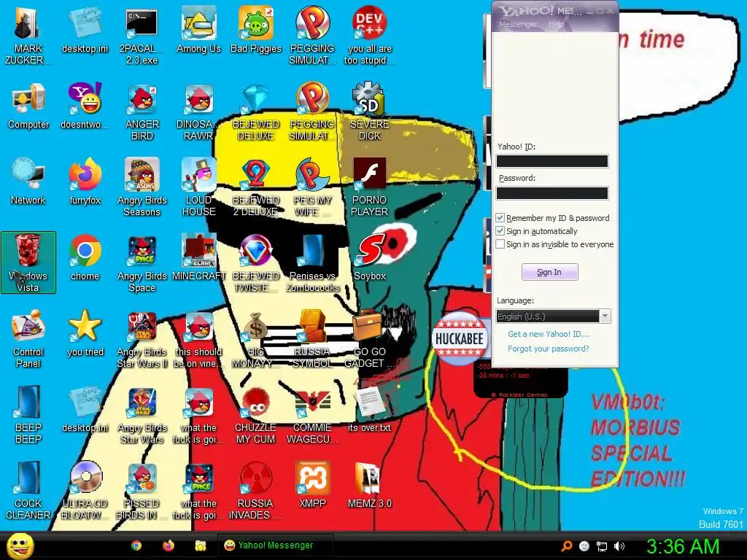Screen dimensions: 747x560
Task: Select the BEJEWED DELUXE icon
Action: point(256,111)
